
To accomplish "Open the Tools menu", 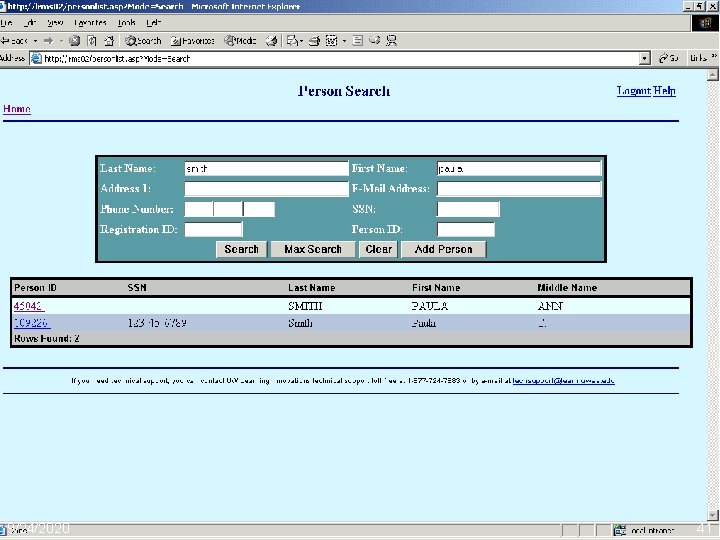I will pyautogui.click(x=126, y=22).
